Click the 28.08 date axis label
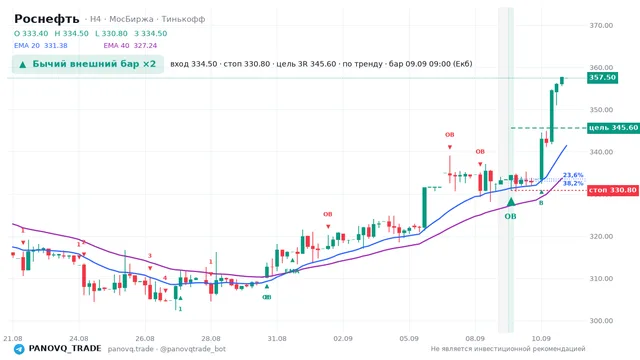Viewport: 640px width, 360px height. click(211, 338)
